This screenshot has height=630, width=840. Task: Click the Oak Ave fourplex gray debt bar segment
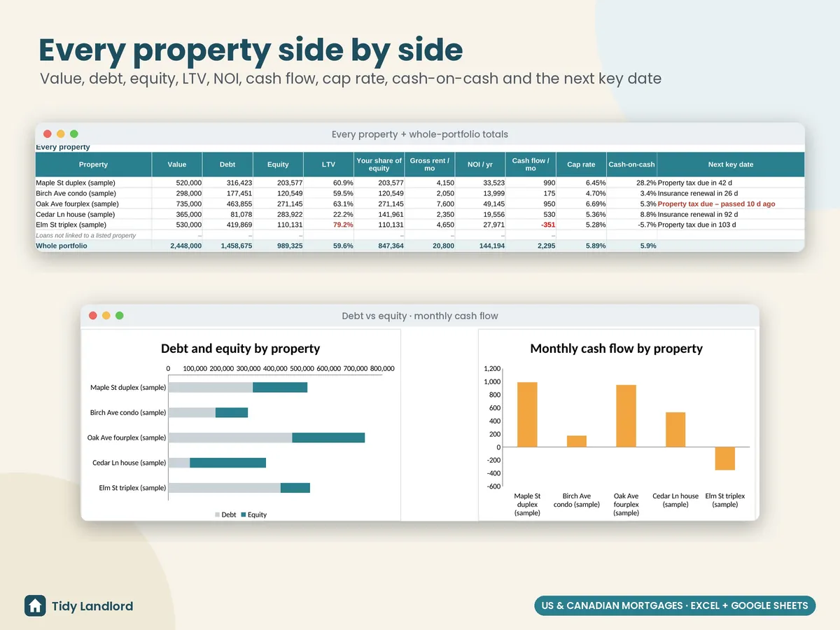[230, 437]
